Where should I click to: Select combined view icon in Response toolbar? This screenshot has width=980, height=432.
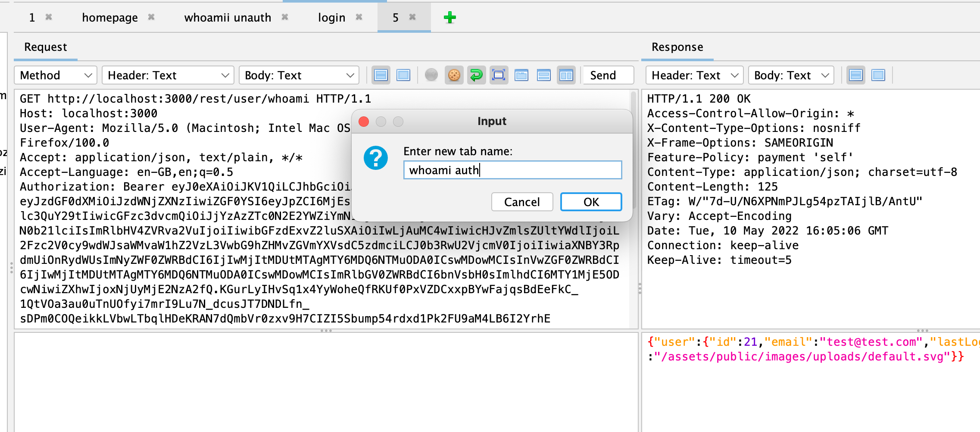(x=878, y=75)
